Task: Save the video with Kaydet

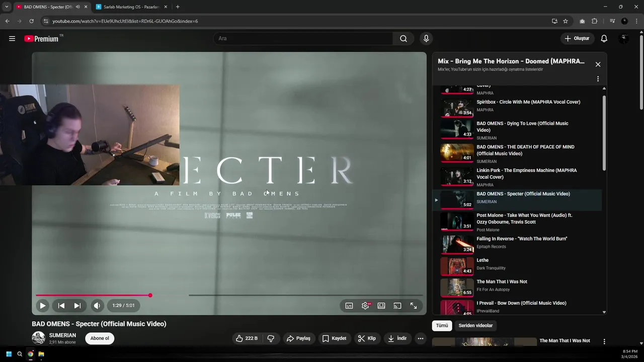Action: (334, 338)
